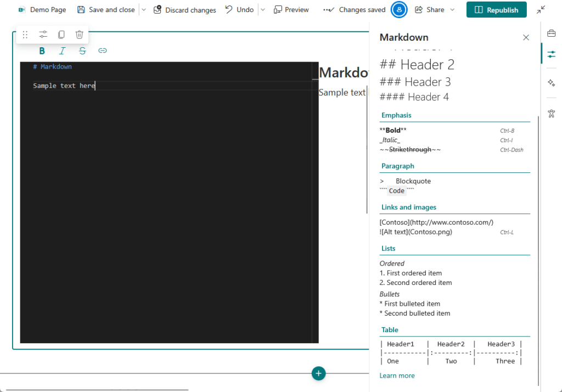Click the move web part drag handle
The image size is (562, 392).
click(x=25, y=35)
